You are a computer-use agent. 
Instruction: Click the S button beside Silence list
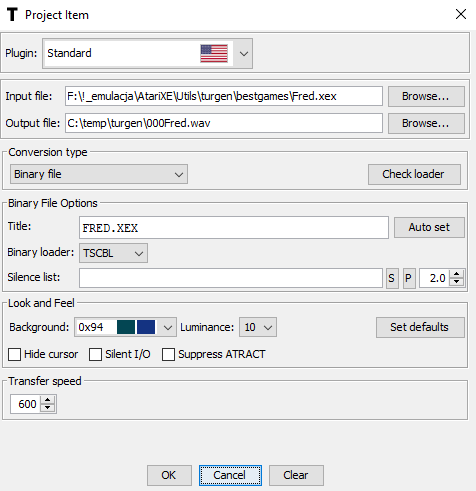tap(392, 278)
